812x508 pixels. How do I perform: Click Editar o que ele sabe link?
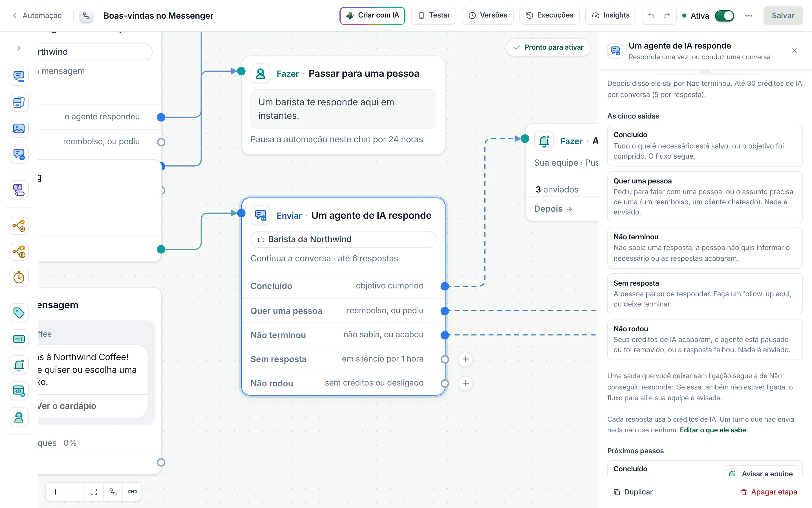(x=713, y=430)
